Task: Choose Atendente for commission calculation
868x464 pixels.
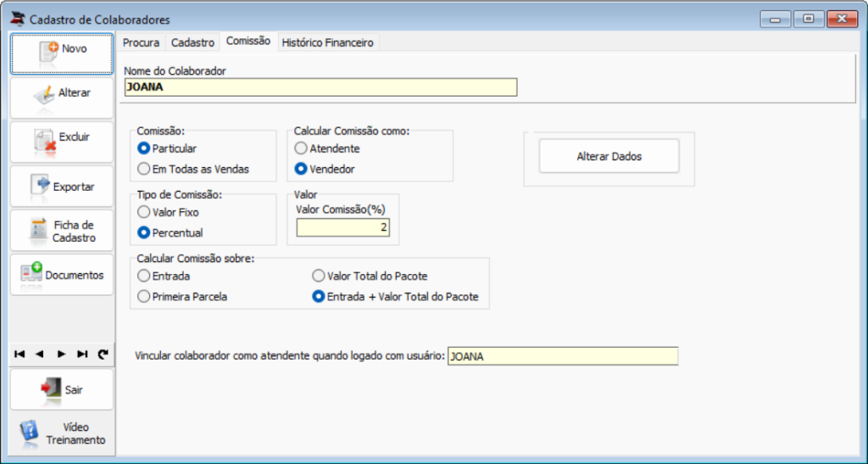Action: pyautogui.click(x=327, y=148)
